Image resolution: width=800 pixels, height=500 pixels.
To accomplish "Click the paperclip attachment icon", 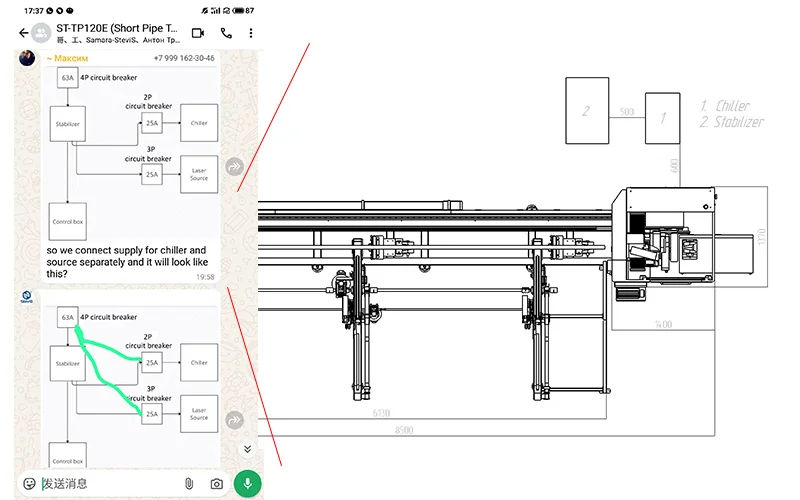I will click(189, 484).
